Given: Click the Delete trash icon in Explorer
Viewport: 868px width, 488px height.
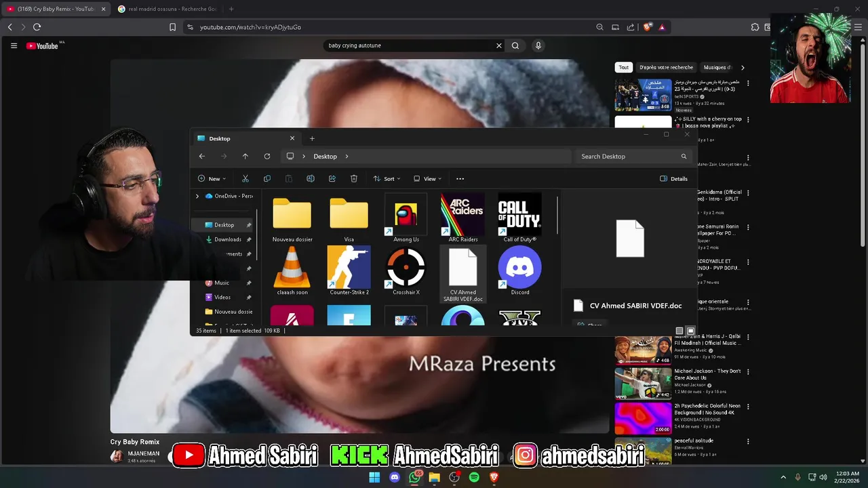Looking at the screenshot, I should click(x=354, y=179).
